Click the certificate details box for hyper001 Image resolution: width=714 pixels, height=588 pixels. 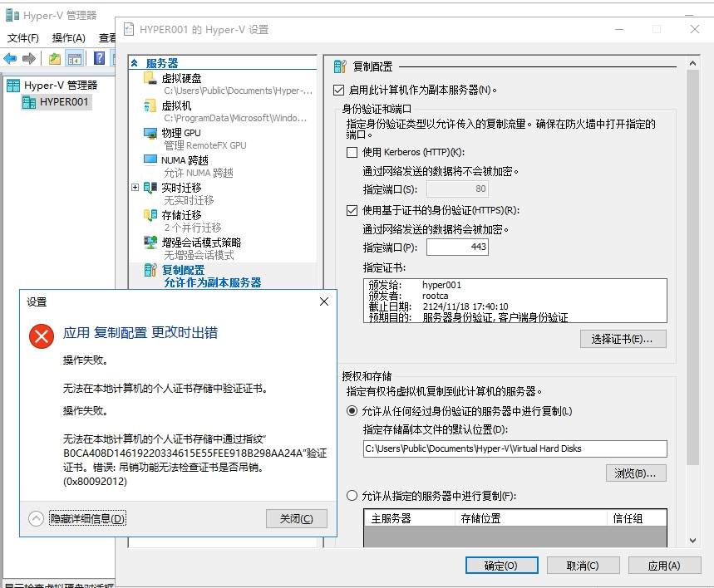(x=515, y=301)
